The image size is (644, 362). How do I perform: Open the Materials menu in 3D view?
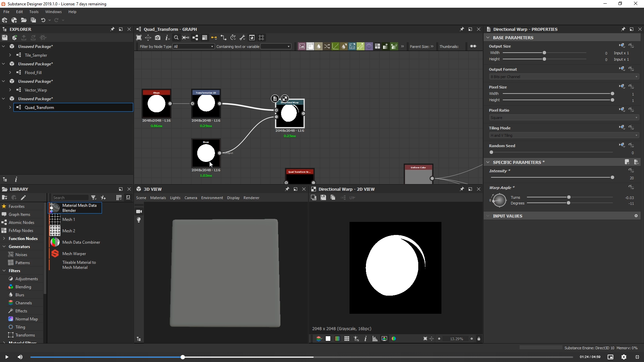(158, 198)
